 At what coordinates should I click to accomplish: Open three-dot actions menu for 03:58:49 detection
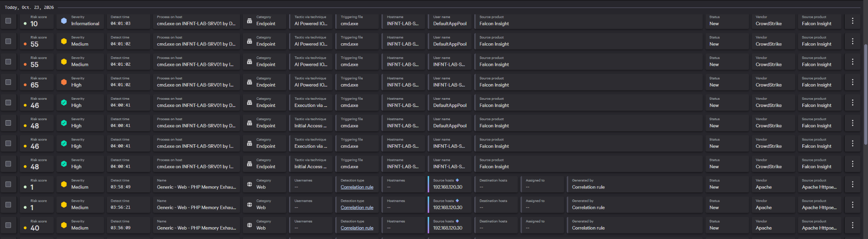(x=852, y=184)
